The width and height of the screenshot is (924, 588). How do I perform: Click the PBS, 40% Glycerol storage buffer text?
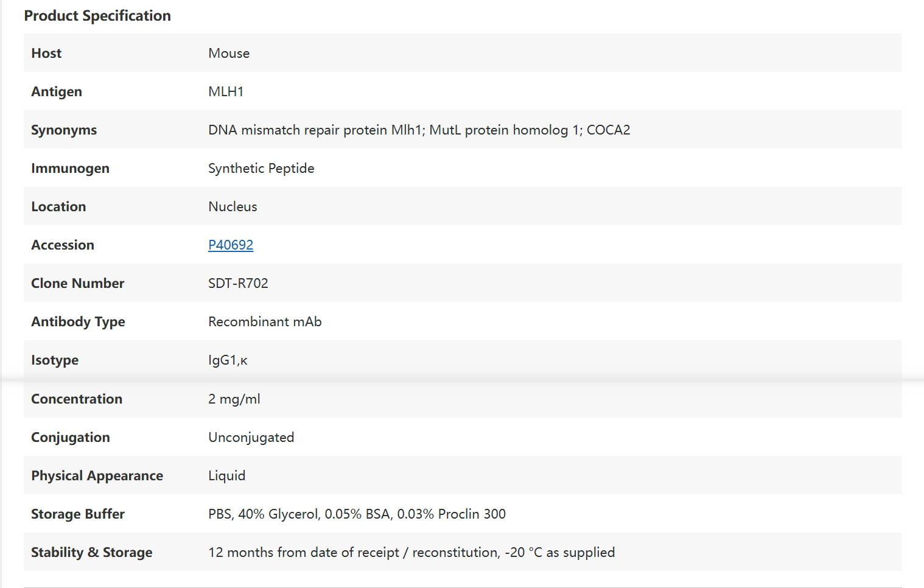pos(357,514)
